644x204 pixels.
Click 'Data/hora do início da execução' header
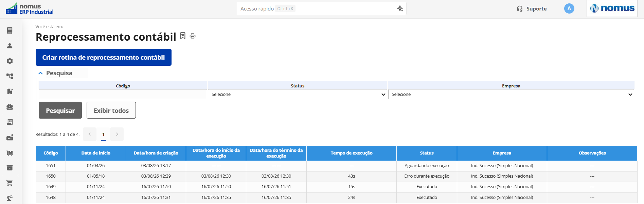216,153
